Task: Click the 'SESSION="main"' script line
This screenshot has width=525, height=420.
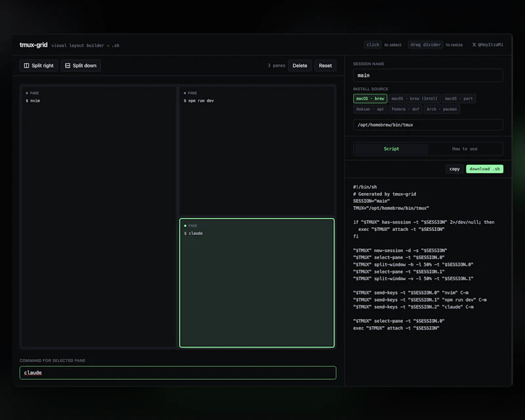Action: 371,201
